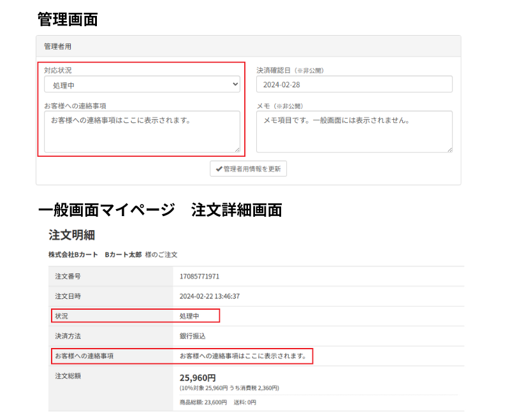Screen dimensions: 510x420
Task: Click the checkmark icon on the update button
Action: 219,169
